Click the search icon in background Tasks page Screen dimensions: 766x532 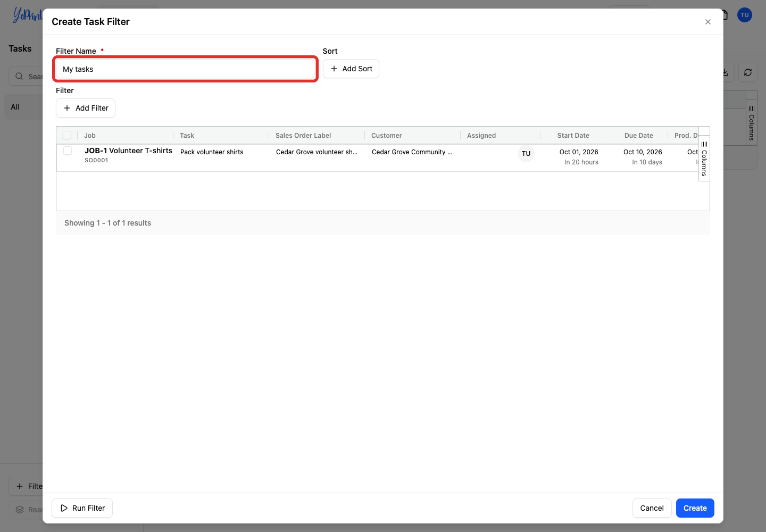pos(19,76)
